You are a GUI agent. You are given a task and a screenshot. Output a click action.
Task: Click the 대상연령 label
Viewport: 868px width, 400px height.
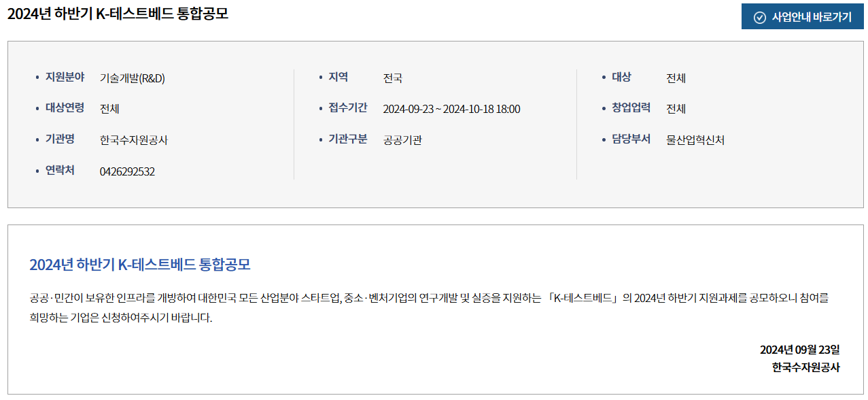tap(65, 107)
